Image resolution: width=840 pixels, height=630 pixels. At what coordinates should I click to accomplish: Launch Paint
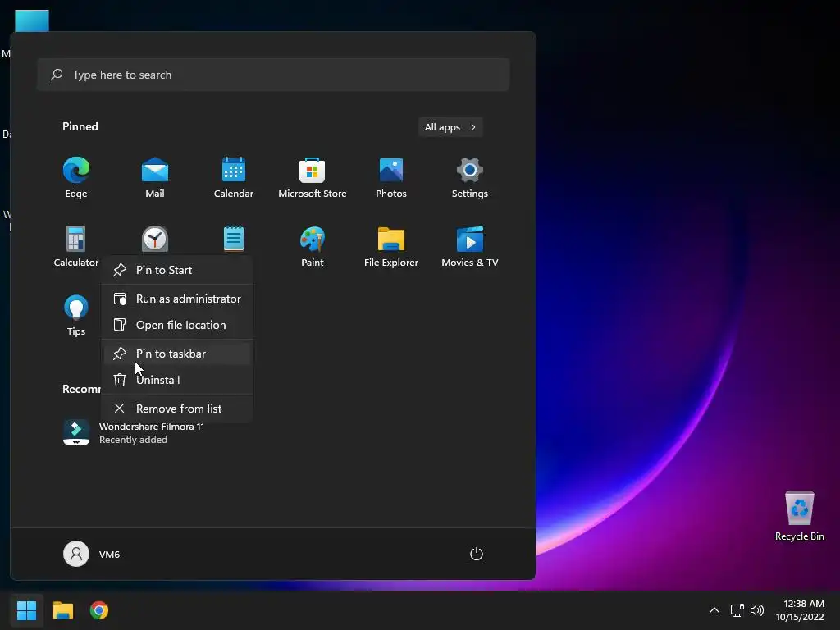313,246
